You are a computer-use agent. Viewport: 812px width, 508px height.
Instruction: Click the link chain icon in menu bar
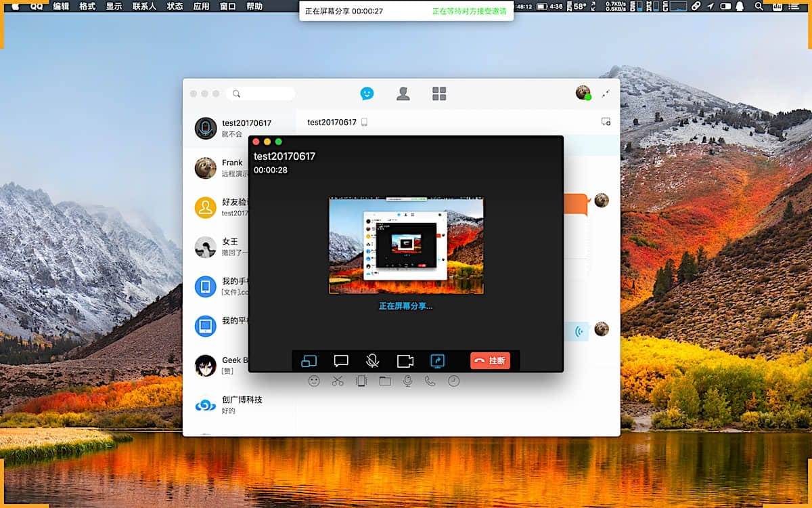(696, 6)
